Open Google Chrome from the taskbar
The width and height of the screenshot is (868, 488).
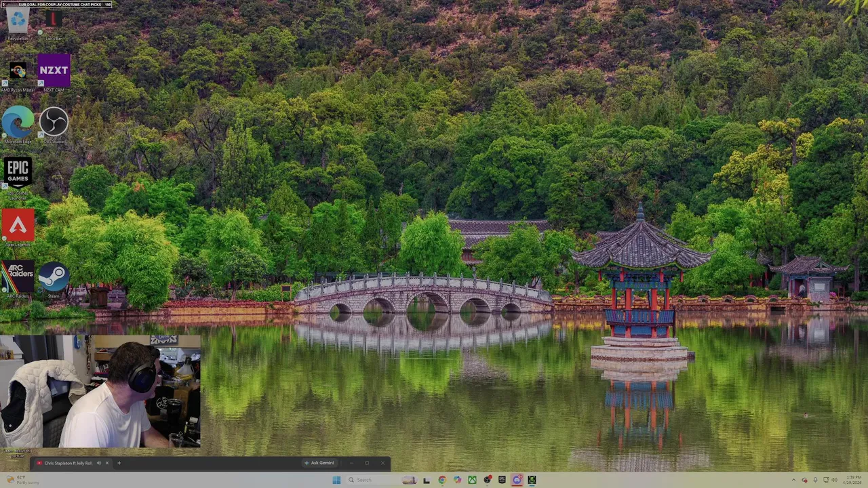(442, 480)
